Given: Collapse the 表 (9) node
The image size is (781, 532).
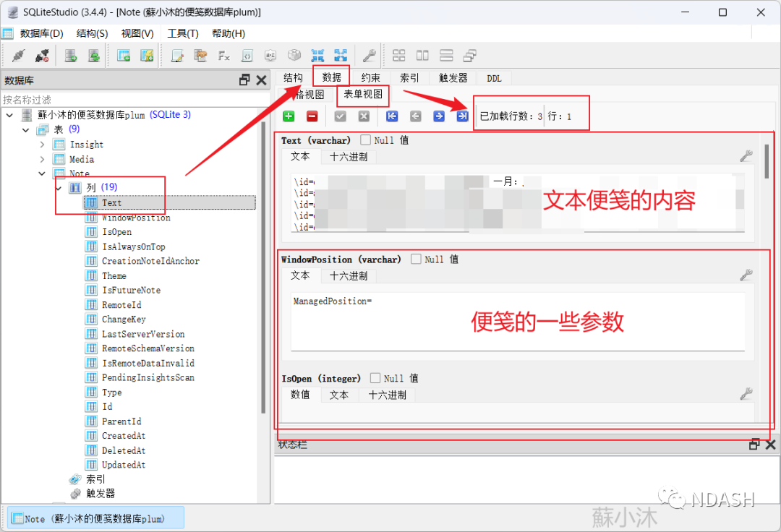Looking at the screenshot, I should click(26, 130).
